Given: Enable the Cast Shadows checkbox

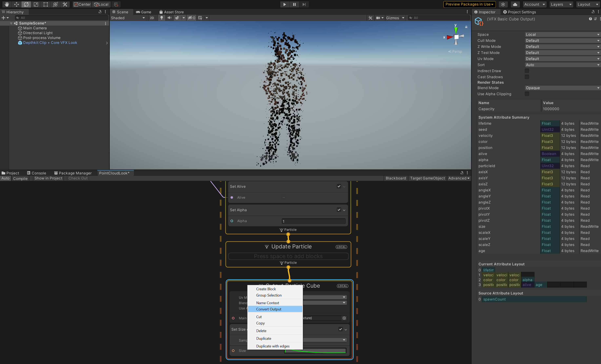Looking at the screenshot, I should tap(527, 77).
